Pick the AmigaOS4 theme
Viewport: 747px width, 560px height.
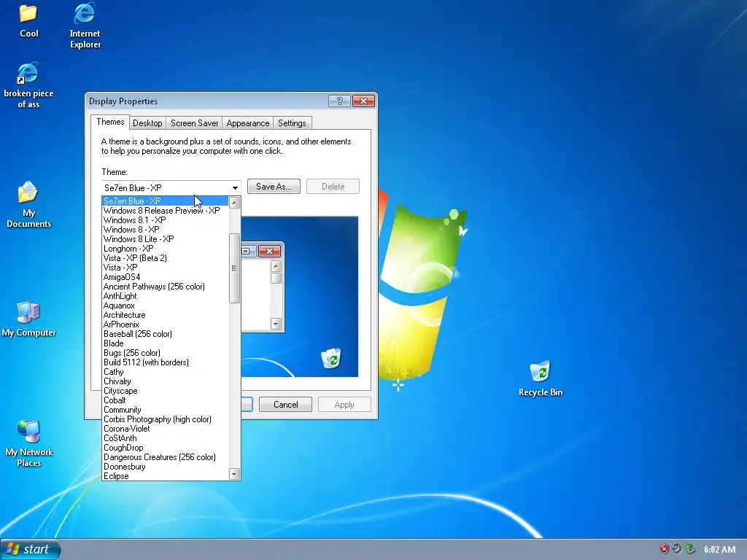click(166, 277)
